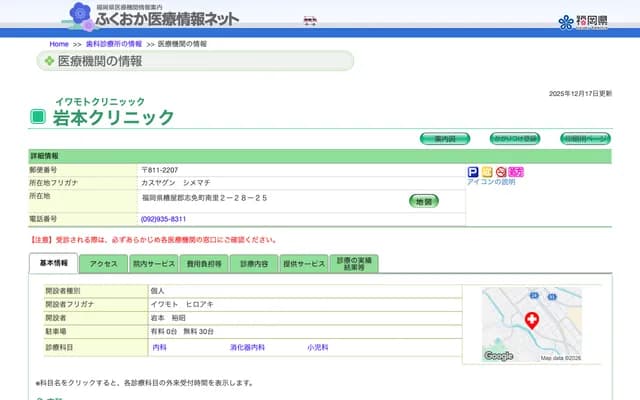Open the アイコンの説明 link
640x400 pixels.
[x=491, y=182]
